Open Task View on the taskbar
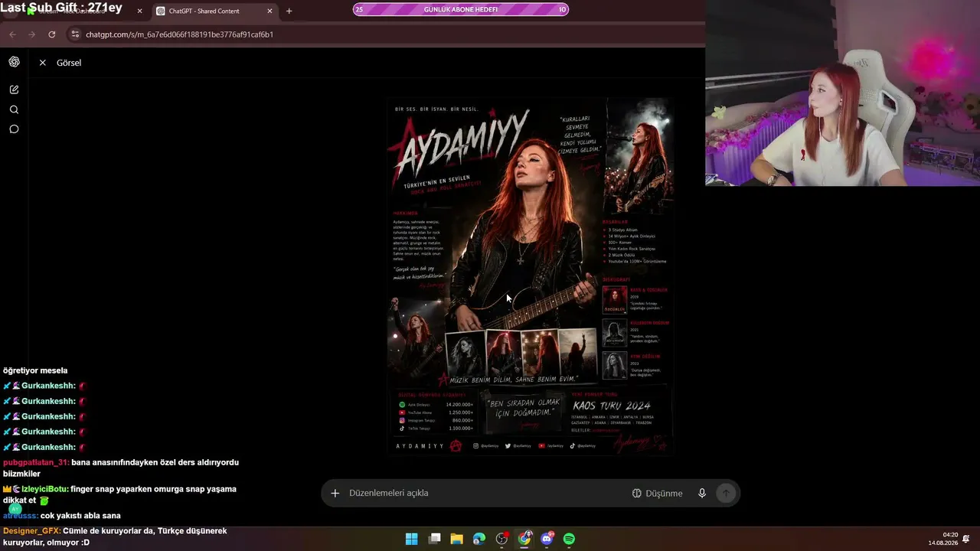This screenshot has height=551, width=980. (434, 539)
